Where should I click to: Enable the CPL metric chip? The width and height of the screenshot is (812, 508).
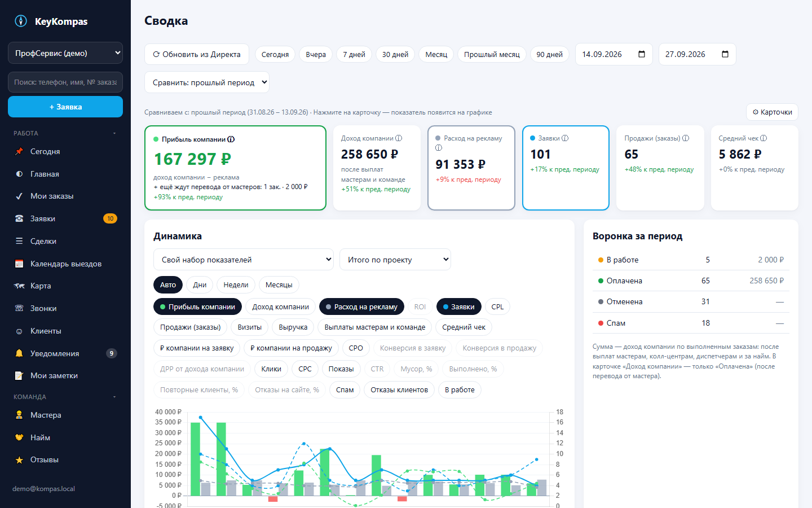pyautogui.click(x=497, y=306)
